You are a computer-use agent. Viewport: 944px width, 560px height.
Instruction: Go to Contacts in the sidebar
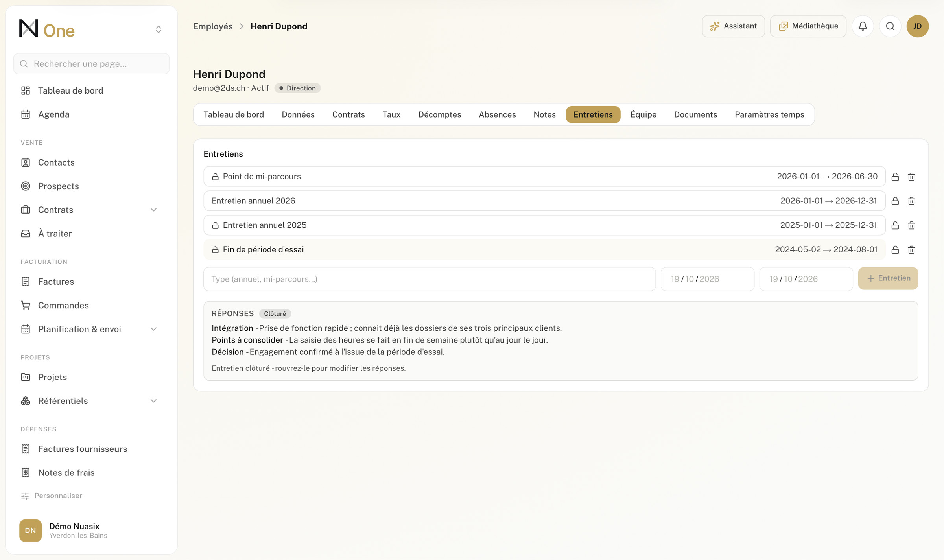[91, 162]
